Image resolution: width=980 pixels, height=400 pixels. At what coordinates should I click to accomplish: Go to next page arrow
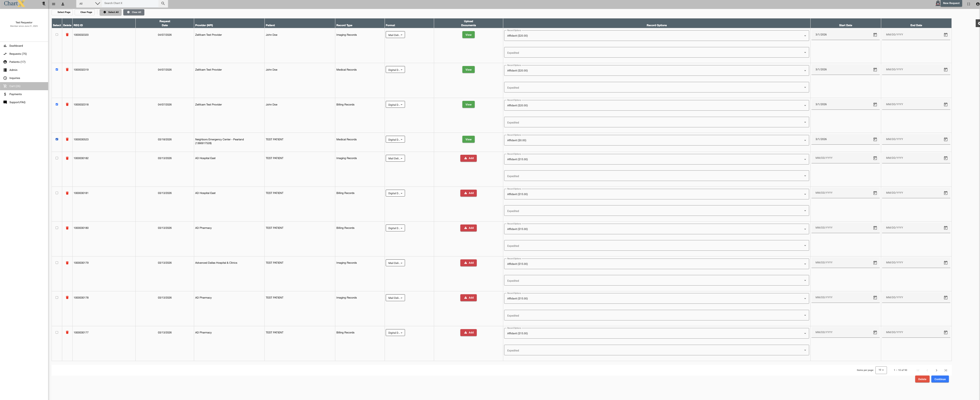click(936, 370)
